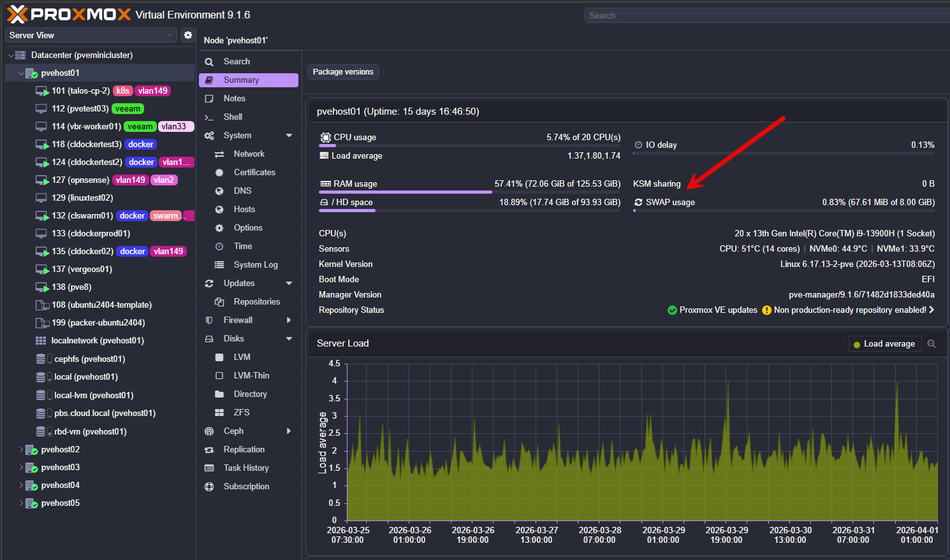Open the Task History menu item
Viewport: 950px width, 560px height.
click(245, 468)
